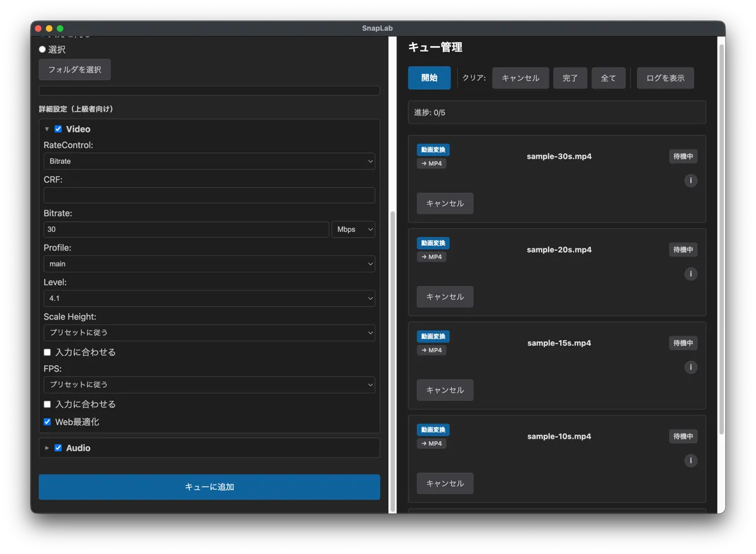Viewport: 756px width, 554px height.
Task: Open the RateControl dropdown
Action: pos(209,161)
